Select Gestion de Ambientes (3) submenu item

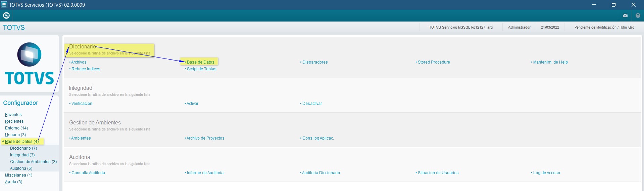[x=33, y=162]
